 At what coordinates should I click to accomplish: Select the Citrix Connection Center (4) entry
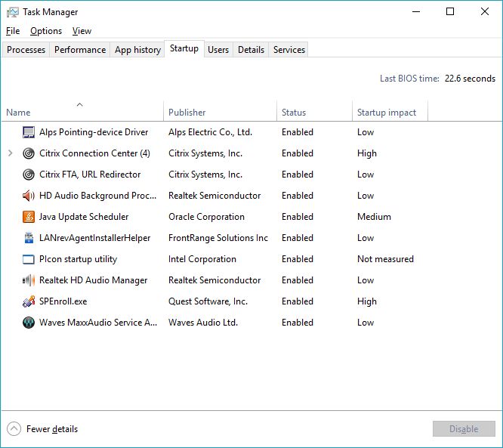pos(94,153)
